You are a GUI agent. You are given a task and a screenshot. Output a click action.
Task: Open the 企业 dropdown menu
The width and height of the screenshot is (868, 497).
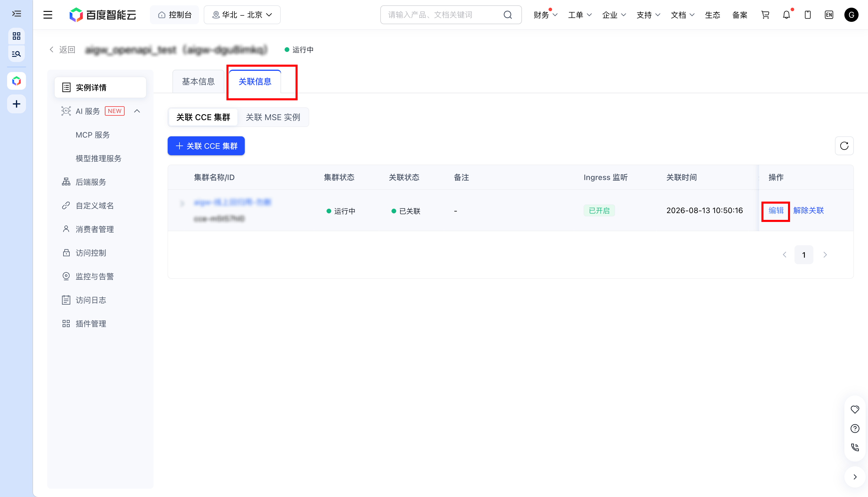pos(614,15)
